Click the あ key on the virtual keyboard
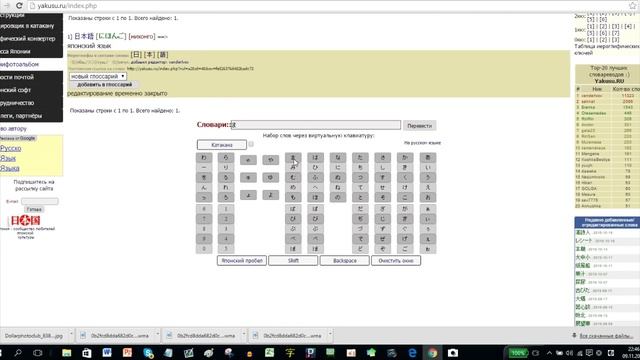The height and width of the screenshot is (360, 640). pyautogui.click(x=428, y=158)
